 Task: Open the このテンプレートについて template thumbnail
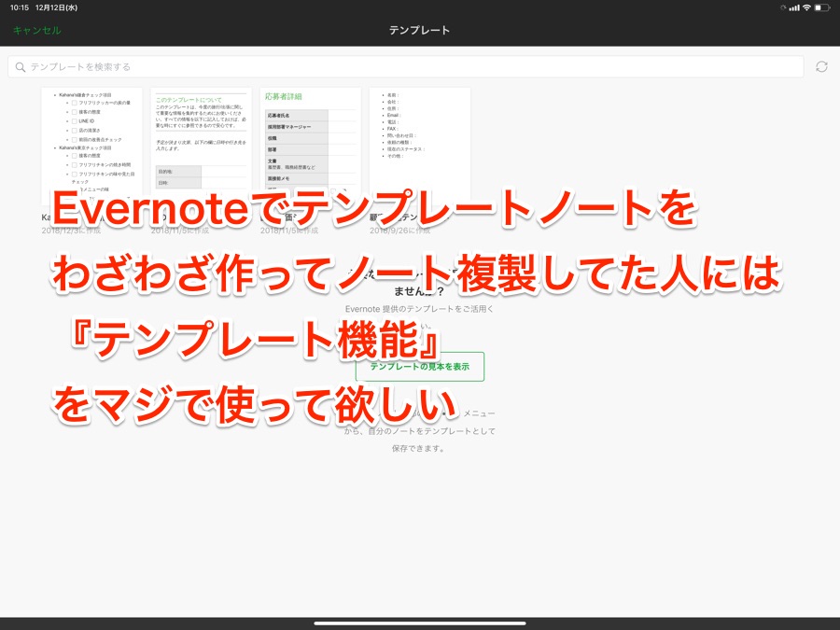(x=202, y=147)
